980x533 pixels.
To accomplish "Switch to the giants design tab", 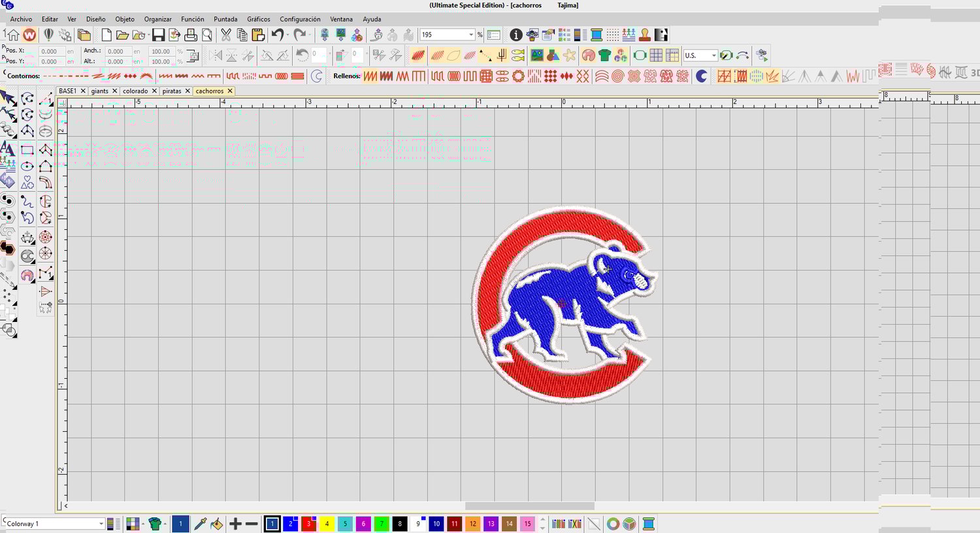I will pyautogui.click(x=100, y=91).
